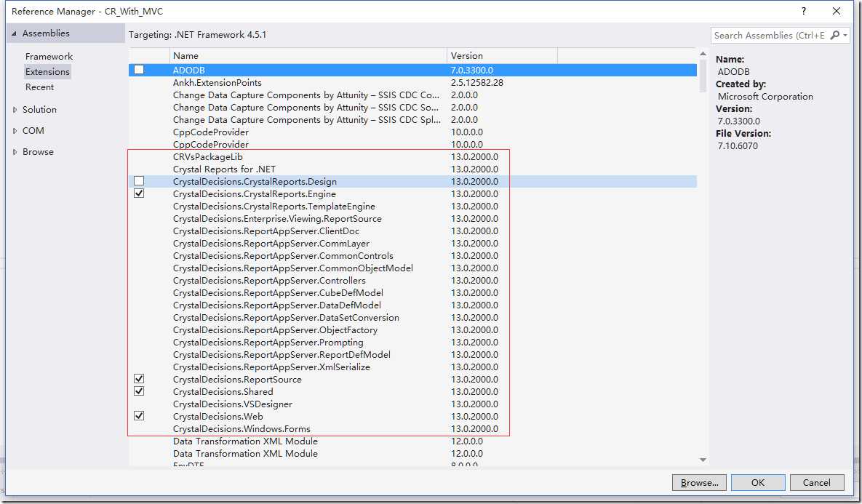Select the Recent category

(x=39, y=87)
